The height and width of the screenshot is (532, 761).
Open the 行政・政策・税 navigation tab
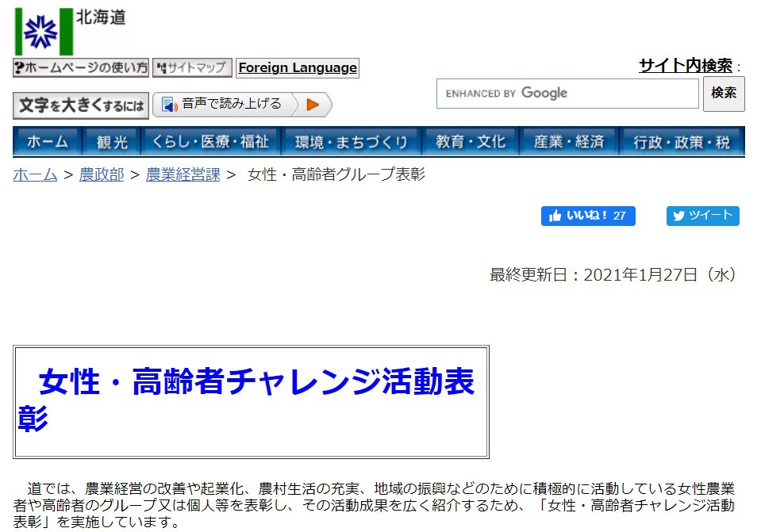682,142
